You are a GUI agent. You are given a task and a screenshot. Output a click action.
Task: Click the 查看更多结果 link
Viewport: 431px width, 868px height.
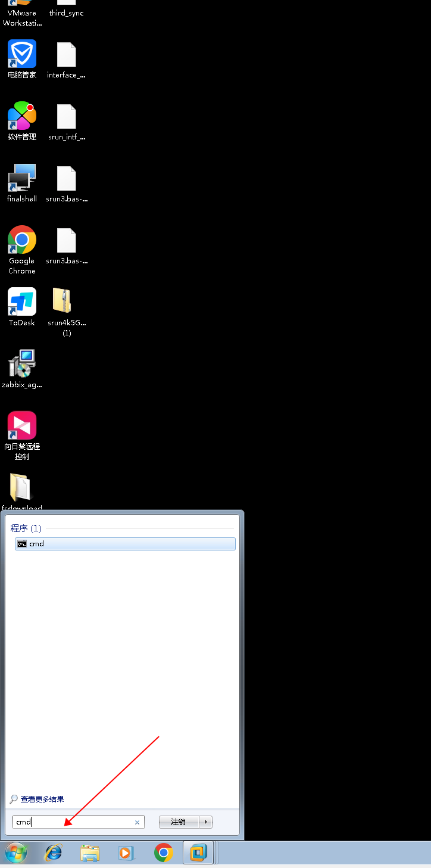point(42,799)
